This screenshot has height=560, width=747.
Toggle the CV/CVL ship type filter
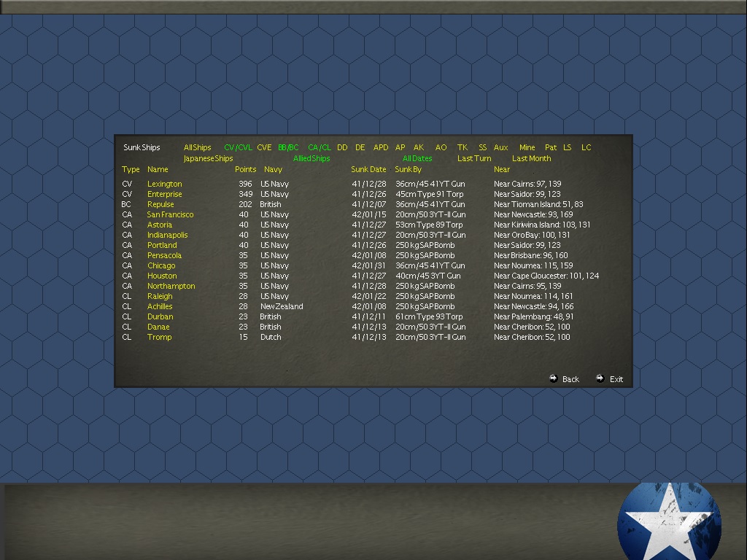[x=239, y=147]
